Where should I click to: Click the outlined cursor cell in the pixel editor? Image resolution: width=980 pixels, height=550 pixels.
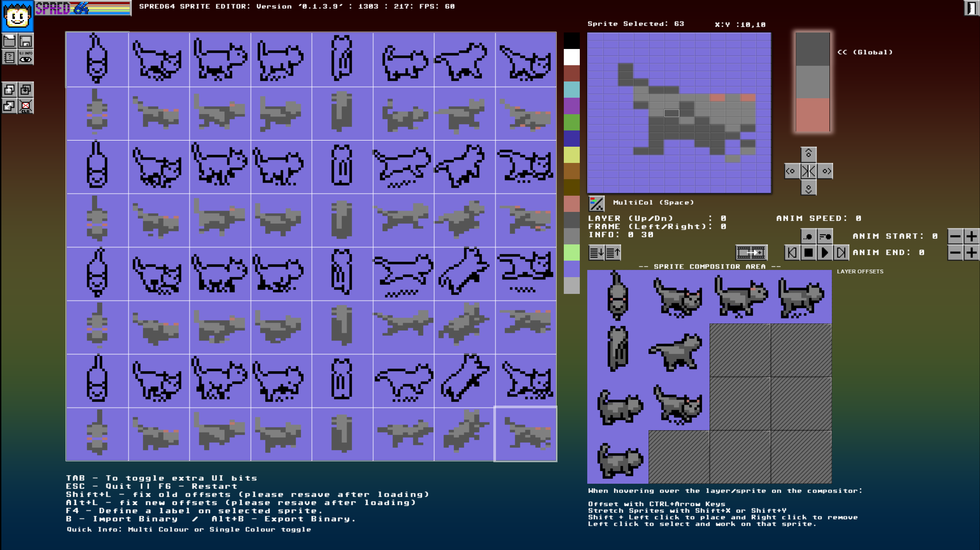point(671,113)
